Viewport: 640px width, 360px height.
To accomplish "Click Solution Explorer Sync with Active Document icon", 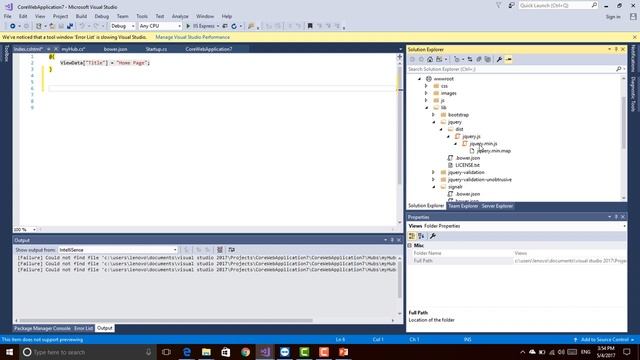I will [470, 60].
